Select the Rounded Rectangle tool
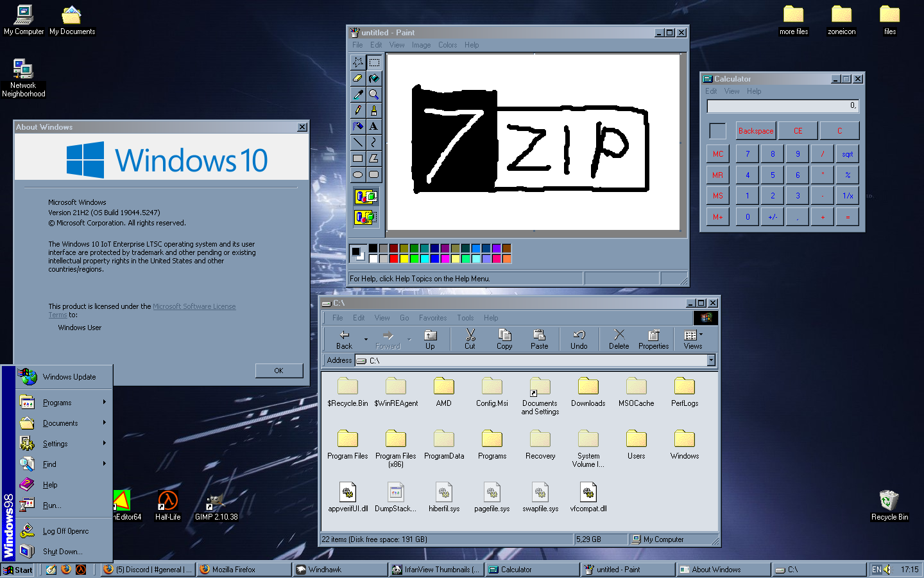The height and width of the screenshot is (578, 924). (x=374, y=175)
